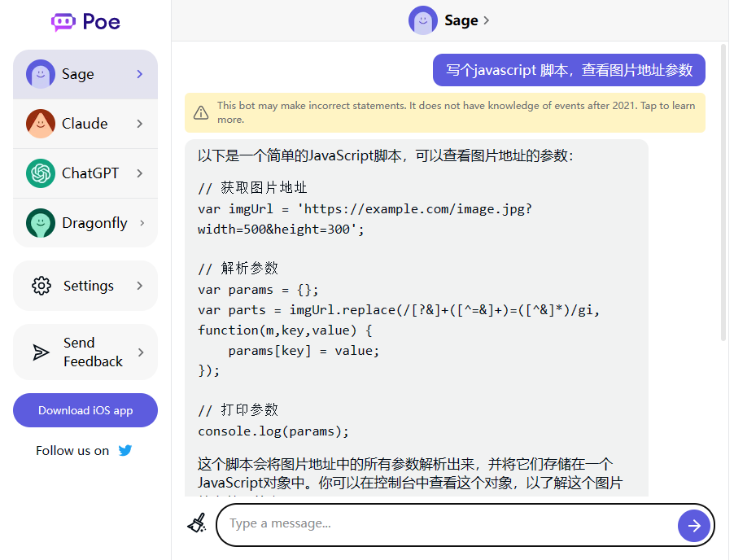Click the Poe logo icon
Viewport: 734px width, 560px height.
(x=63, y=22)
